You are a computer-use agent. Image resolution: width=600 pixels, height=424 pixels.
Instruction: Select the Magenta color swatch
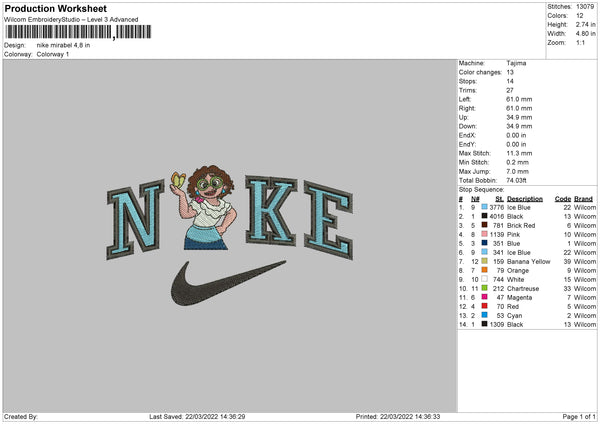click(484, 297)
